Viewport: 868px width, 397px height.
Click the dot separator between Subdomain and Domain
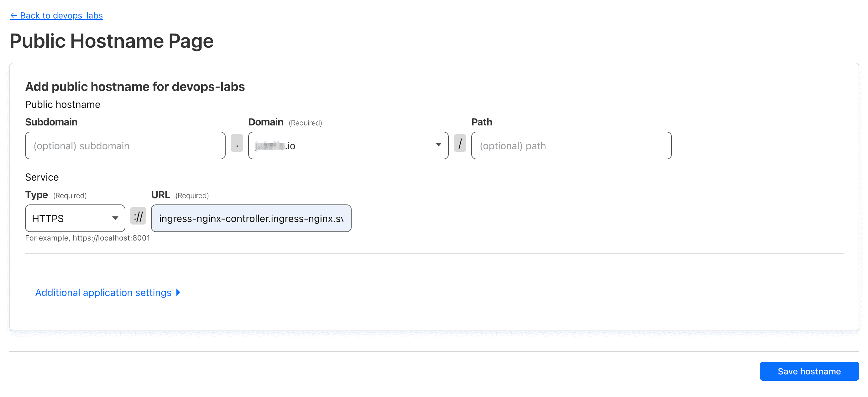pos(237,143)
